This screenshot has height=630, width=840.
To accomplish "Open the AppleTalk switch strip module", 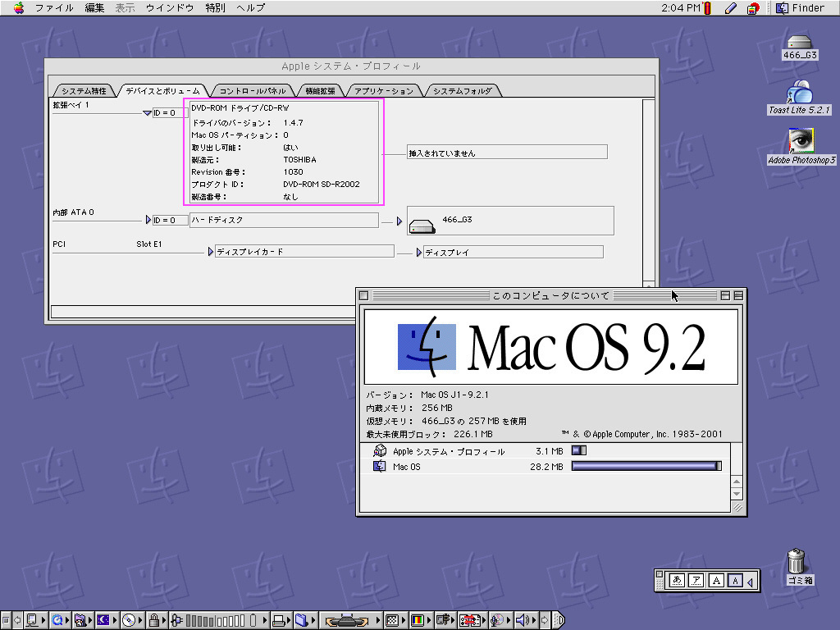I will pyautogui.click(x=472, y=620).
